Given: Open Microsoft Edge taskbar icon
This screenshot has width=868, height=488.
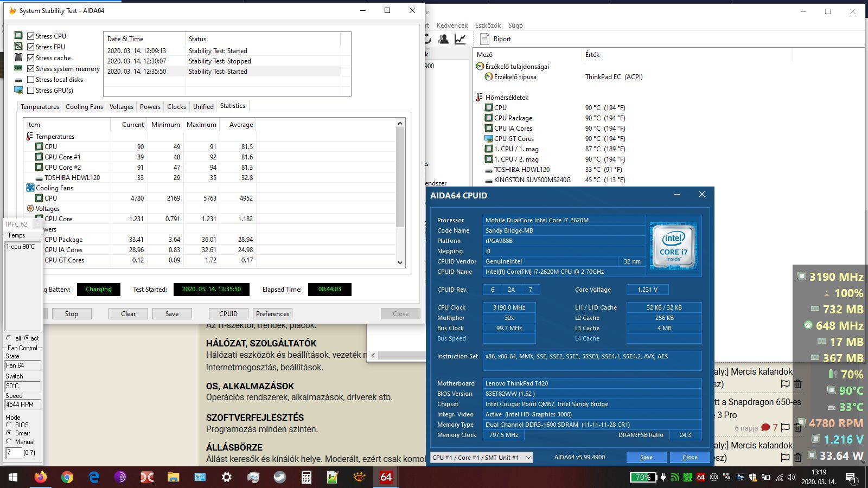Looking at the screenshot, I should [94, 477].
